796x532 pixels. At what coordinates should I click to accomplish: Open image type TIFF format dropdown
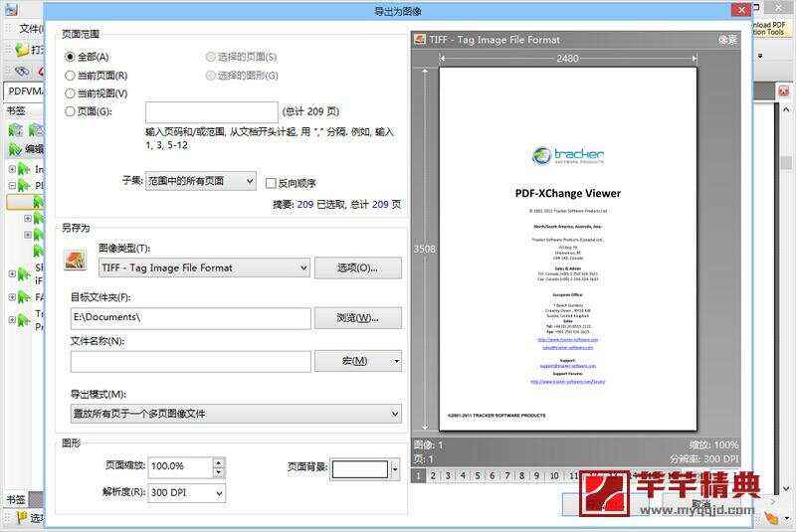pos(204,267)
